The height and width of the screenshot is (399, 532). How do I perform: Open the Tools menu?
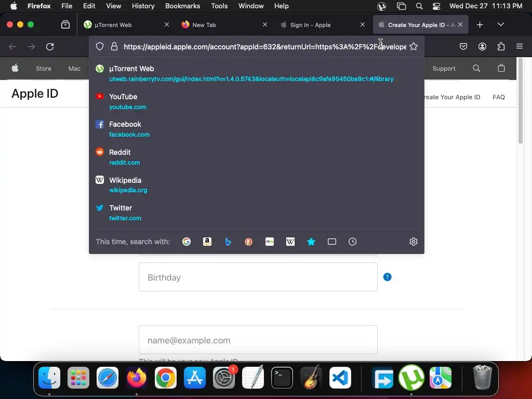(219, 6)
